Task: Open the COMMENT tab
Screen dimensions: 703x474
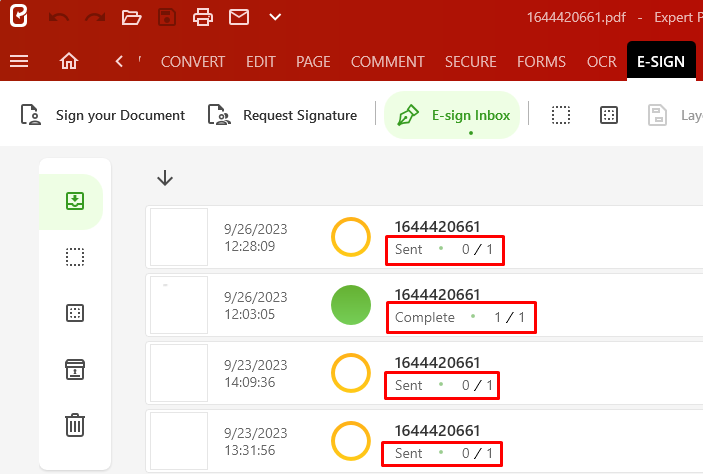Action: [387, 61]
